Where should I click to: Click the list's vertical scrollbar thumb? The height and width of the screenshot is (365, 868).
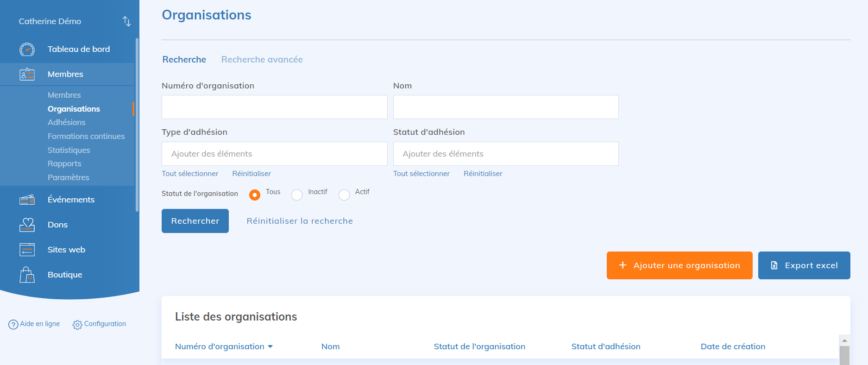coord(844,355)
